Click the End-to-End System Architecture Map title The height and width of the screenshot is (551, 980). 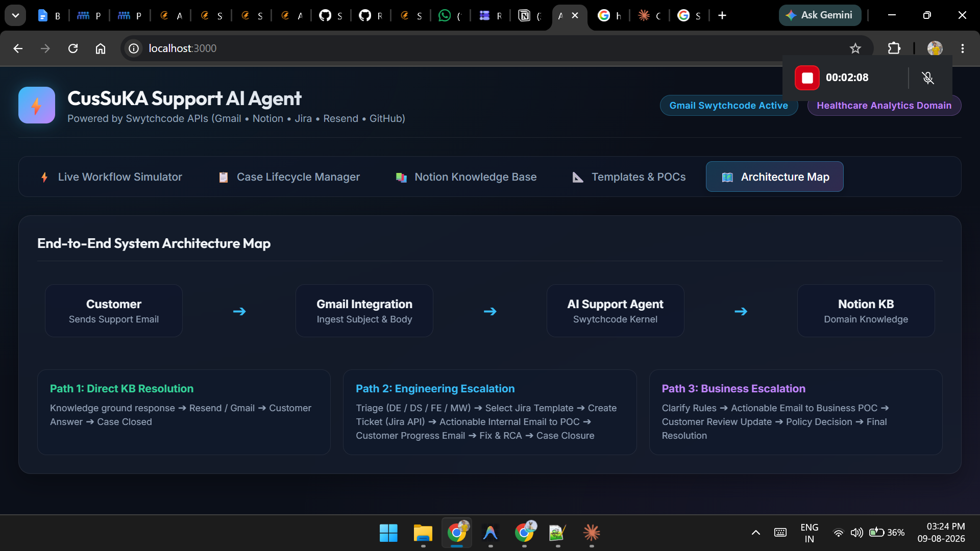[x=154, y=243]
